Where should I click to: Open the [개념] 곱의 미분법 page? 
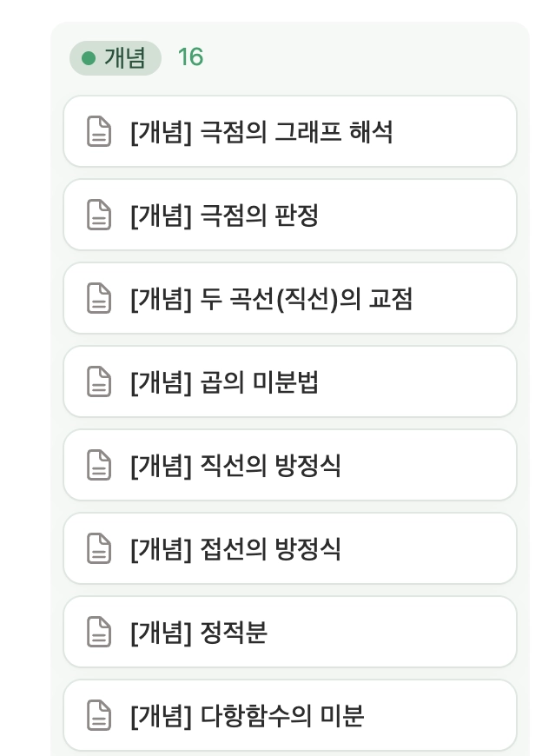tap(289, 382)
